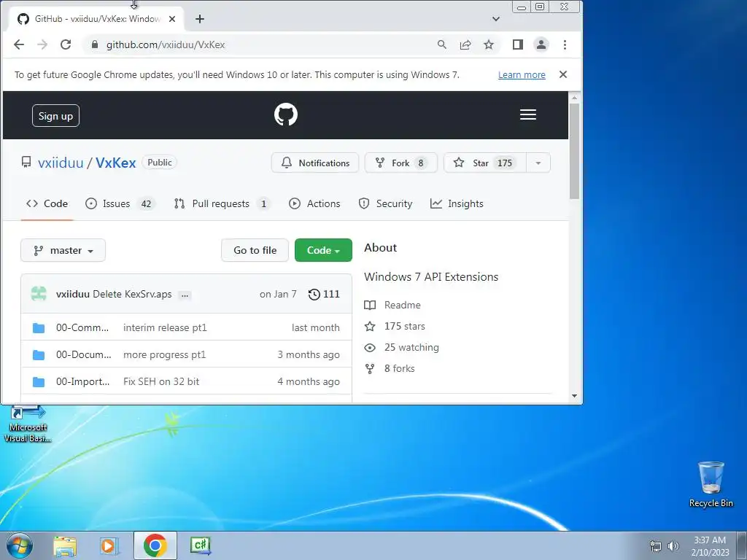Open the Star lists dropdown arrow

tap(538, 163)
